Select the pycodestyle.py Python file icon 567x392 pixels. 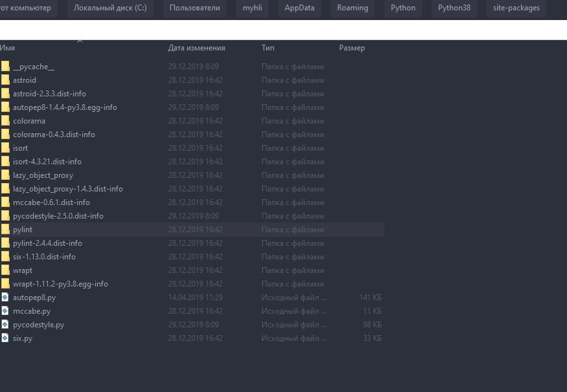[5, 325]
